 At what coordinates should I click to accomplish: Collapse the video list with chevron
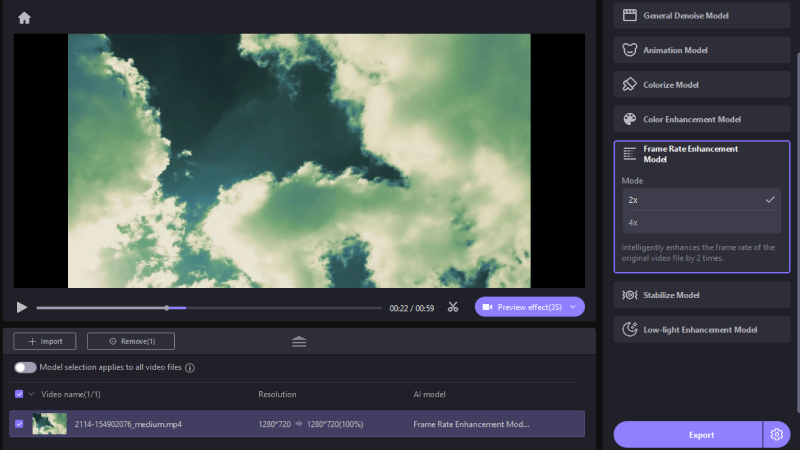click(x=31, y=394)
